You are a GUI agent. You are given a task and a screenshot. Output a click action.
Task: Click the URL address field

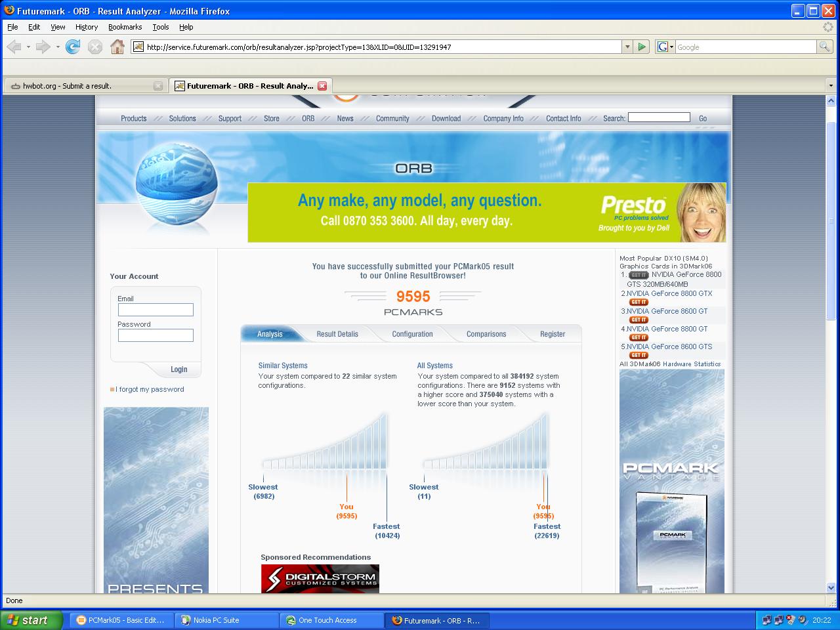[x=376, y=47]
